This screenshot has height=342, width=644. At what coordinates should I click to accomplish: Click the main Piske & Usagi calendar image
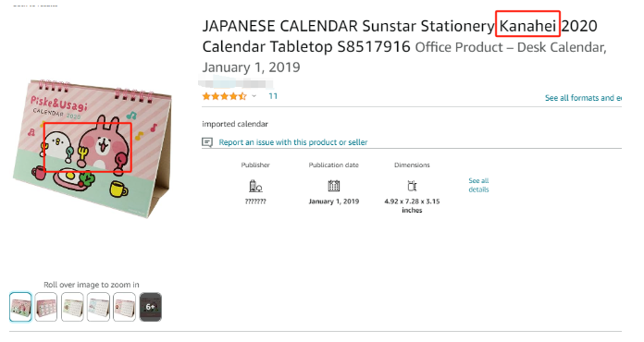pos(93,149)
